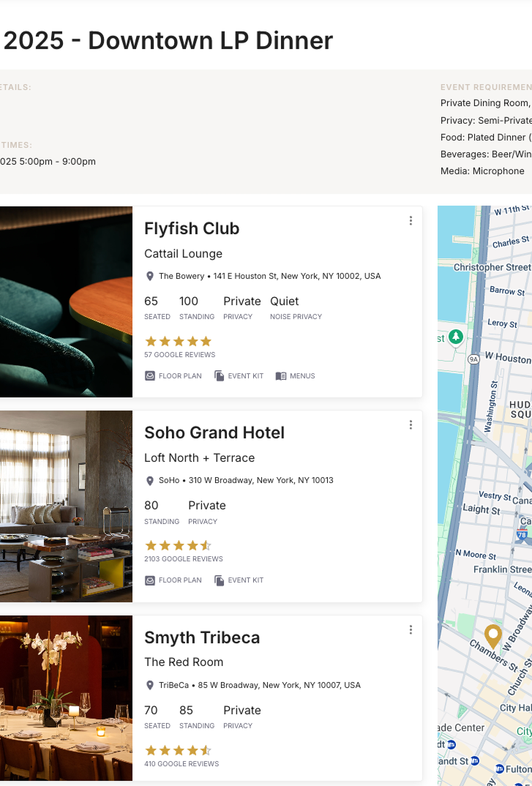Click the Soho Grand Hotel location pin icon
The width and height of the screenshot is (532, 786).
tap(149, 481)
